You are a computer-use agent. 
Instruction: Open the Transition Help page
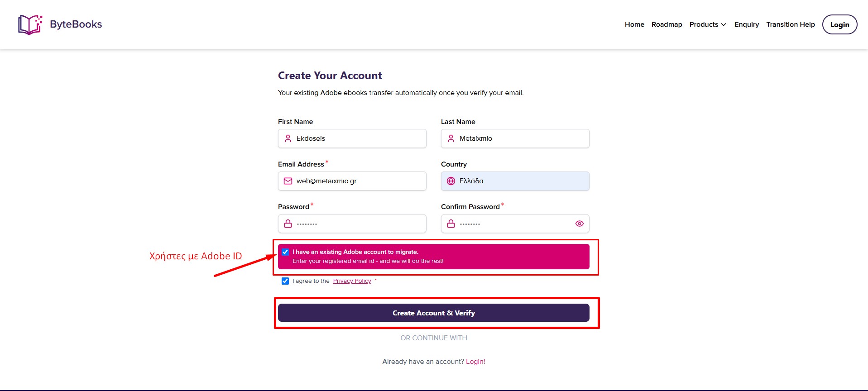pyautogui.click(x=791, y=24)
